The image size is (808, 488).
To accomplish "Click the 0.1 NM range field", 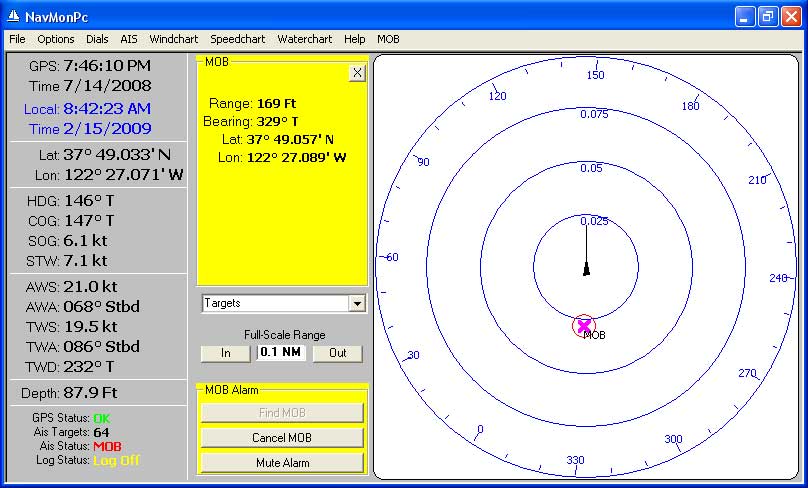I will click(281, 352).
